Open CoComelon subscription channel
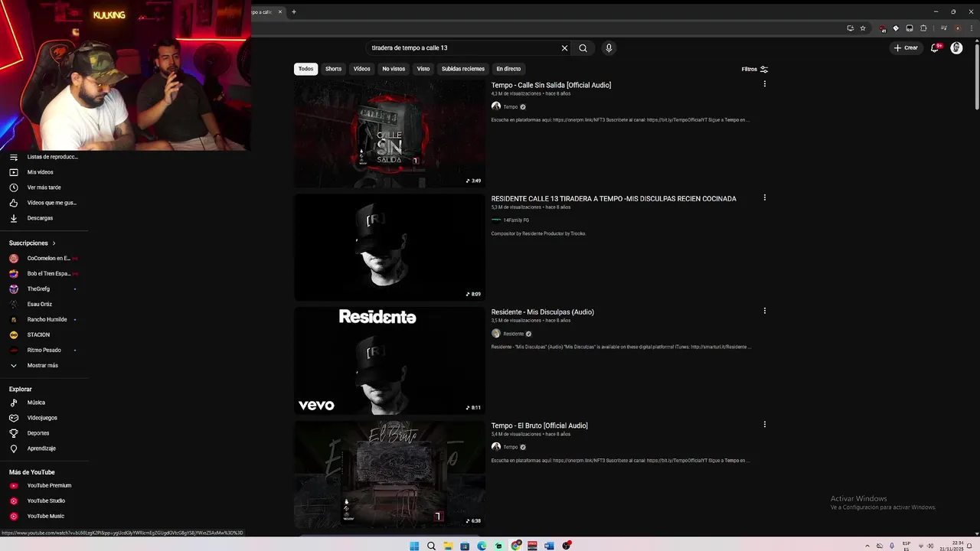980x551 pixels. click(44, 259)
